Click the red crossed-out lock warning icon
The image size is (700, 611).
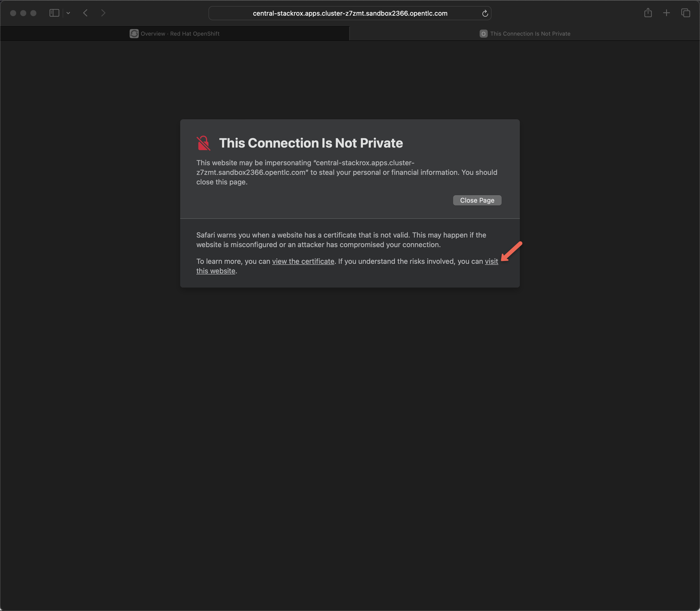(203, 143)
